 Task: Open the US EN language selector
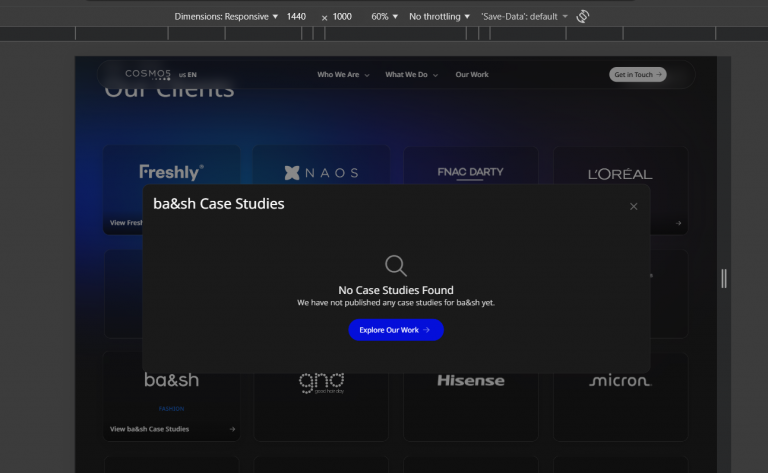coord(188,75)
